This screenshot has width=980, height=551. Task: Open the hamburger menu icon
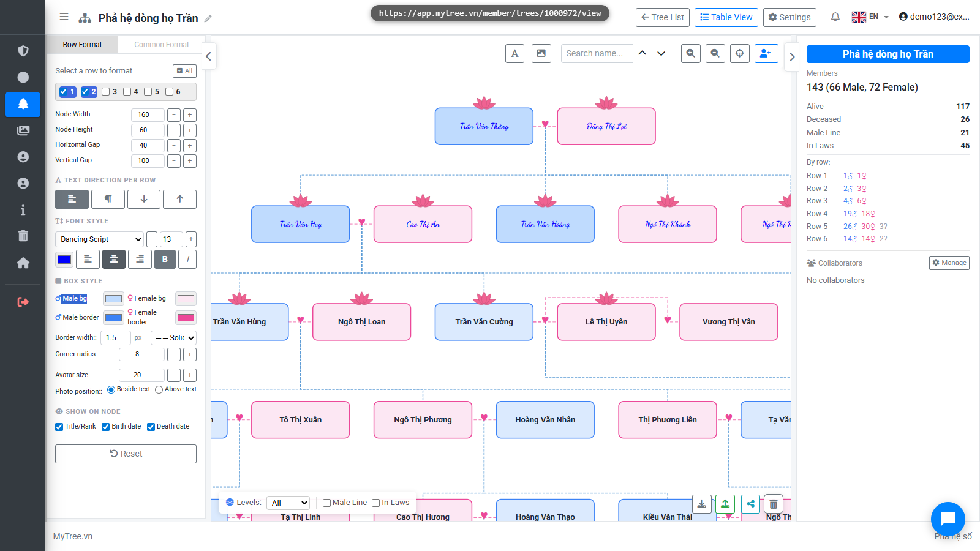[x=64, y=17]
